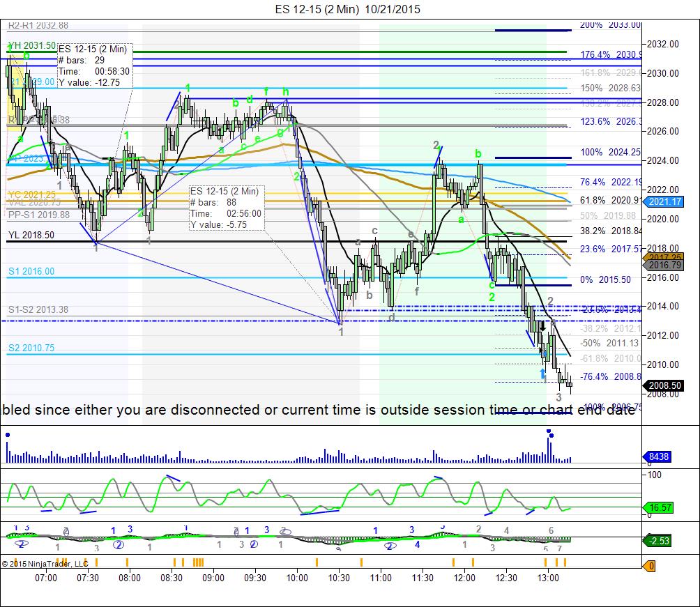
Task: Click the 76.4% 2022.19 Fibonacci label
Action: [x=610, y=182]
